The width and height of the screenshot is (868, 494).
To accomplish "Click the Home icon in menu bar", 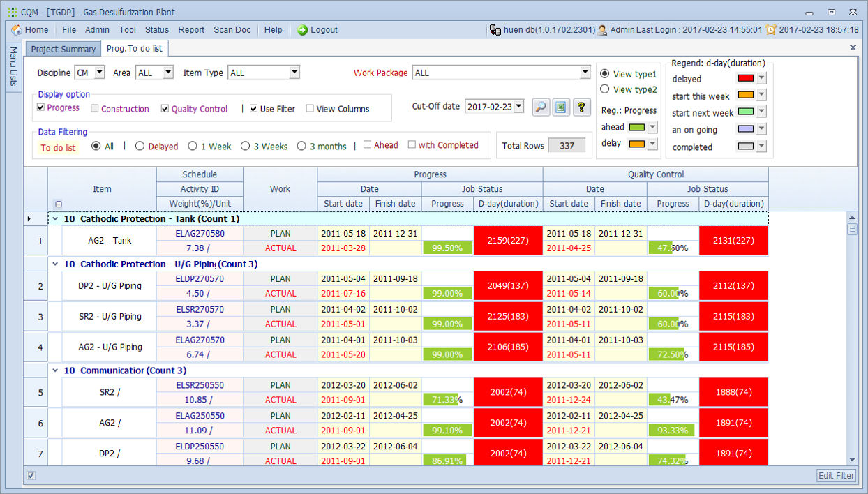I will tap(17, 30).
